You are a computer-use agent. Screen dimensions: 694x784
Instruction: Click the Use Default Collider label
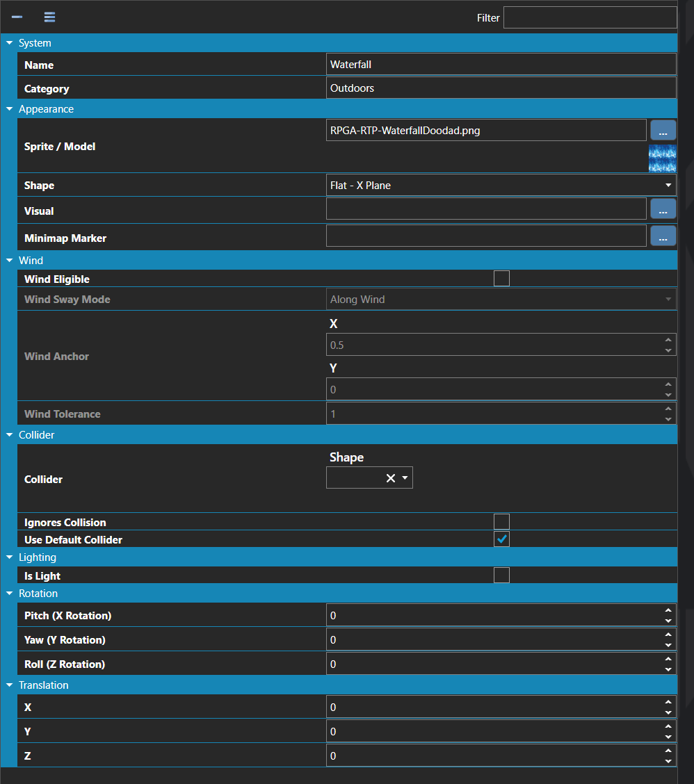point(73,540)
